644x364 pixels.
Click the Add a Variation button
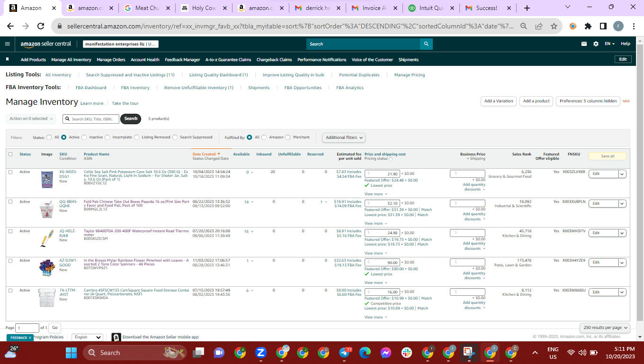[499, 101]
